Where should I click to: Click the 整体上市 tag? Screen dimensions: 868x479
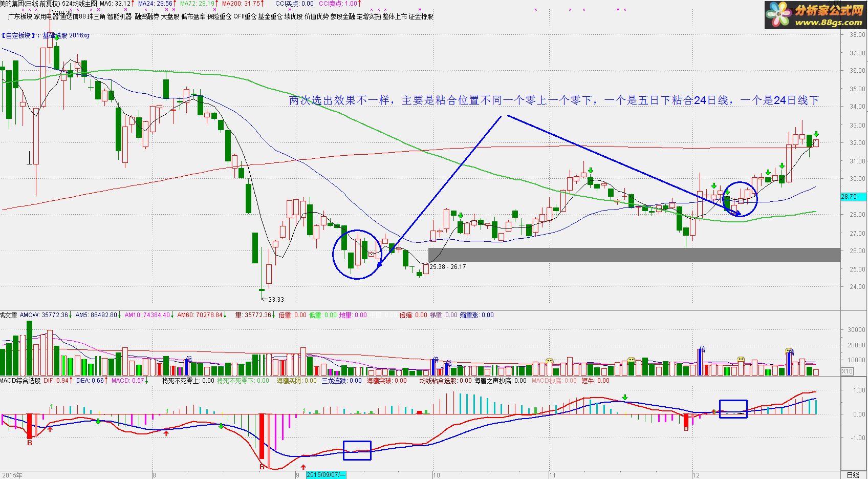coord(395,16)
